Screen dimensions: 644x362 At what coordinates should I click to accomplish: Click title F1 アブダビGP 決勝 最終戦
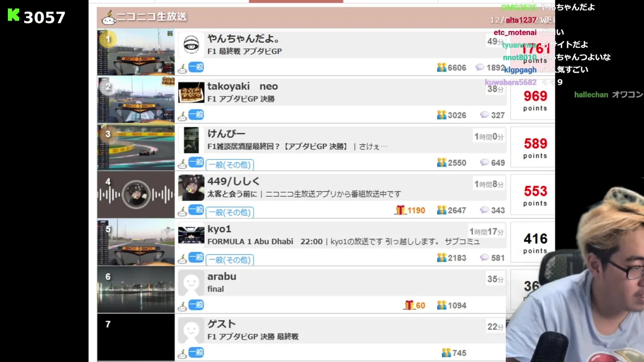tap(253, 337)
